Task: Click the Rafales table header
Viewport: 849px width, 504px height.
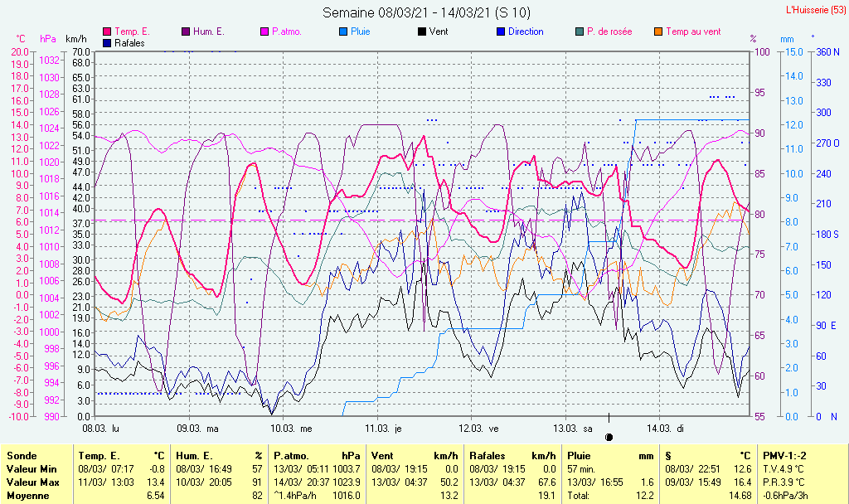Action: [488, 457]
